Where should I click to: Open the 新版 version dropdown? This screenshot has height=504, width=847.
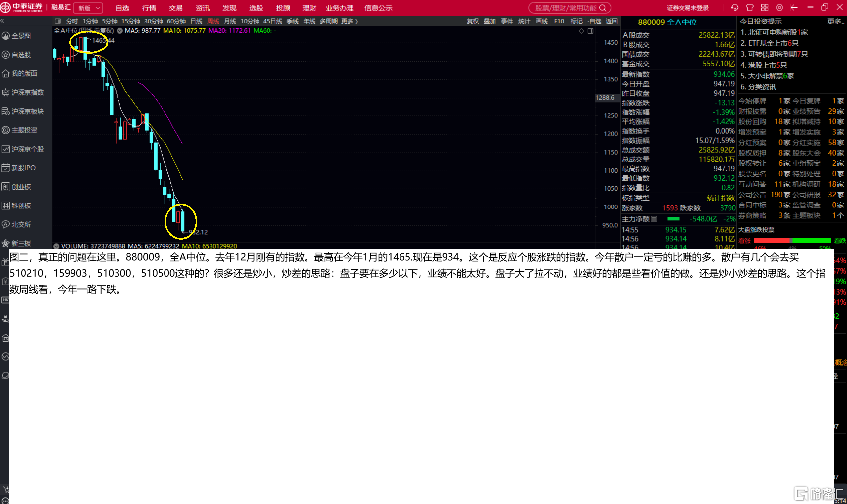click(89, 8)
